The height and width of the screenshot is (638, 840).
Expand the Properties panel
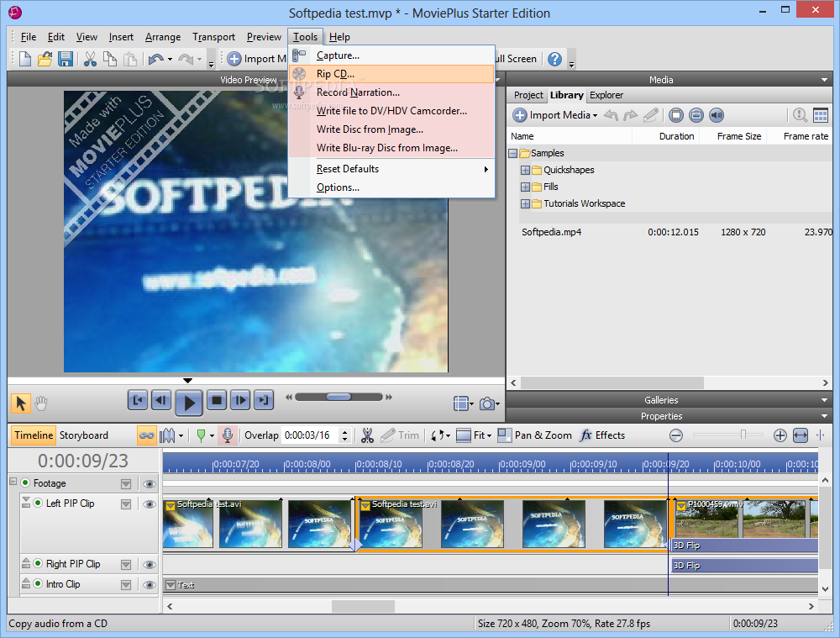(x=824, y=416)
